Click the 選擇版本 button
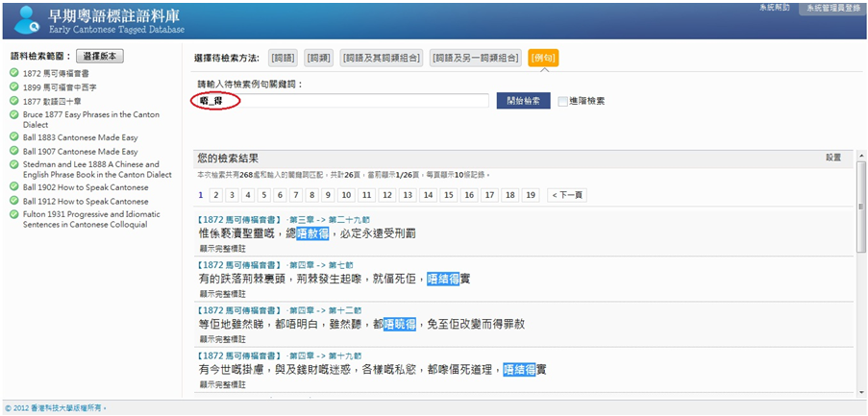 point(100,57)
